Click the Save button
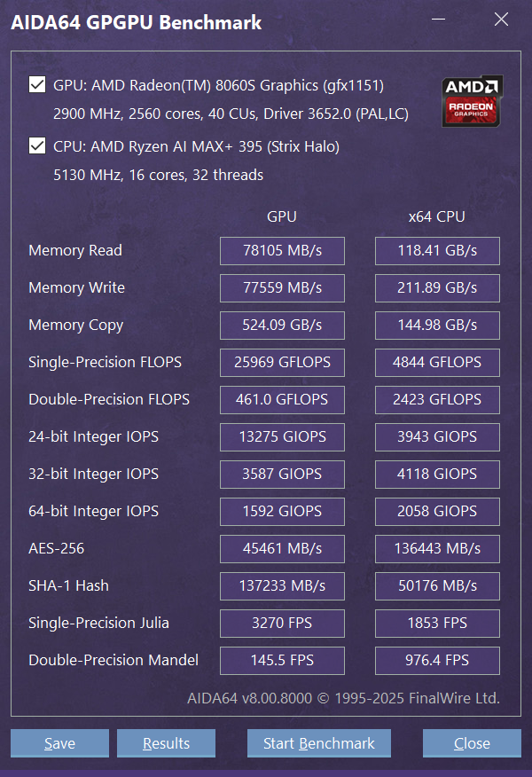Viewport: 532px width, 777px height. pyautogui.click(x=59, y=743)
